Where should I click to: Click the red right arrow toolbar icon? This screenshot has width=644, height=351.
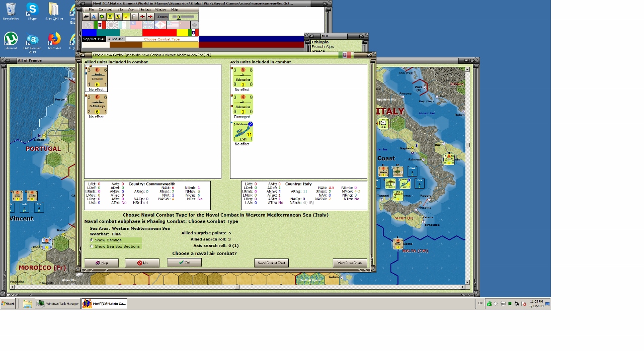click(150, 17)
